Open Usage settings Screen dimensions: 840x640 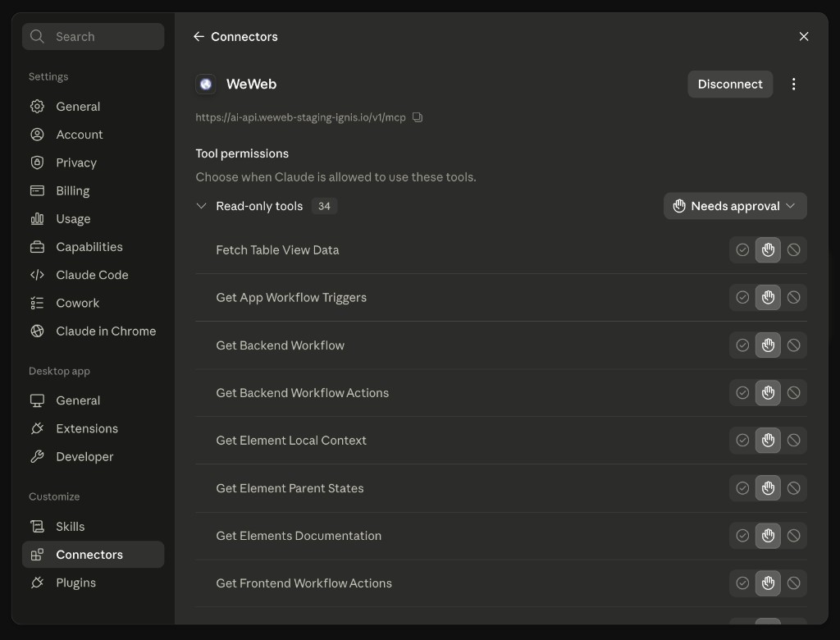click(93, 219)
